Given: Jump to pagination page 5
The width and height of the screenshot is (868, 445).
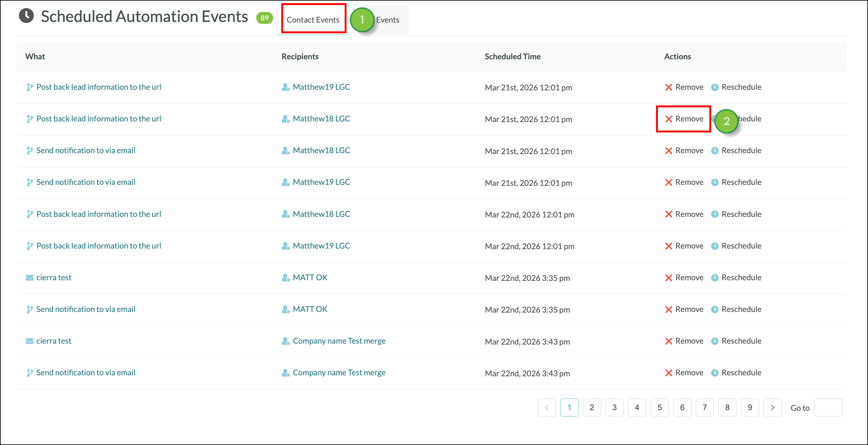Looking at the screenshot, I should [659, 407].
